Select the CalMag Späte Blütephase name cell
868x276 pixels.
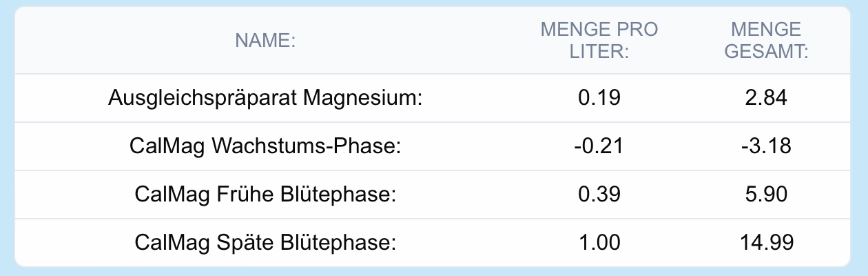[265, 243]
